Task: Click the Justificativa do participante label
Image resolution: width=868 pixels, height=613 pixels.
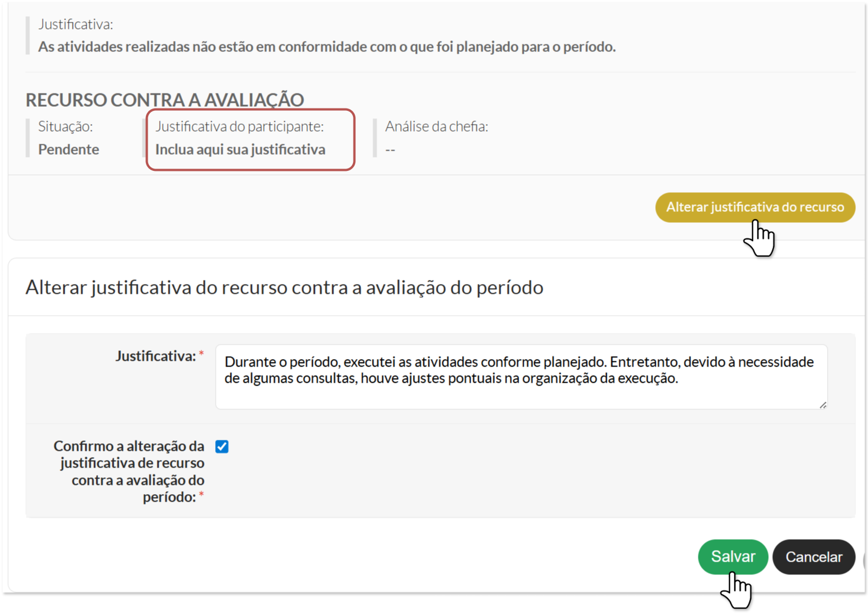Action: coord(239,126)
